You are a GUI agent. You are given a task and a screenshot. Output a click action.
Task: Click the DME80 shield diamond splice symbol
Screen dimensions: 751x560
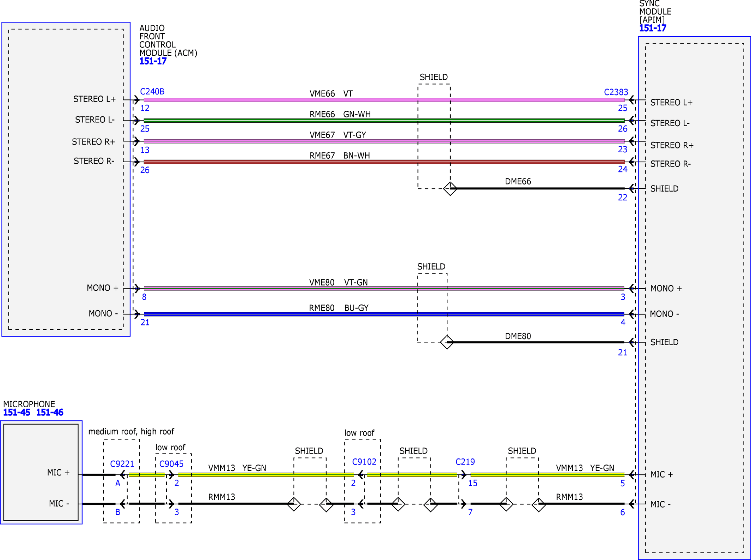coord(447,342)
